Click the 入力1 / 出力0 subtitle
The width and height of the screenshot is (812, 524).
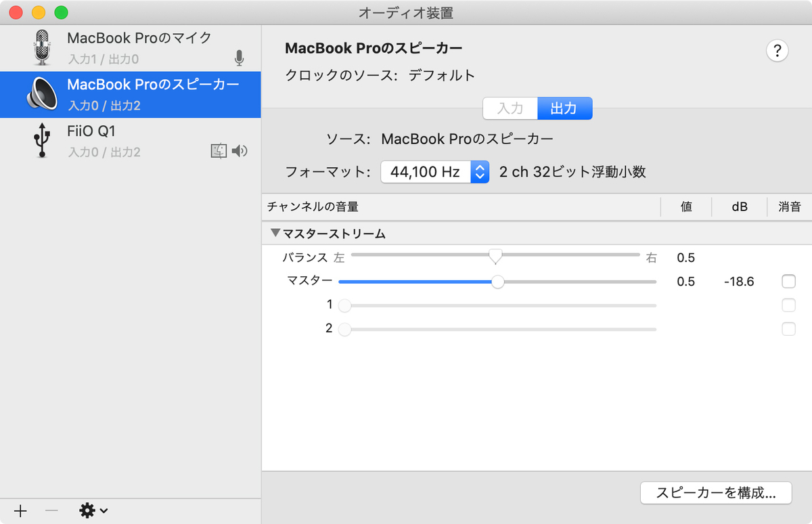click(104, 60)
